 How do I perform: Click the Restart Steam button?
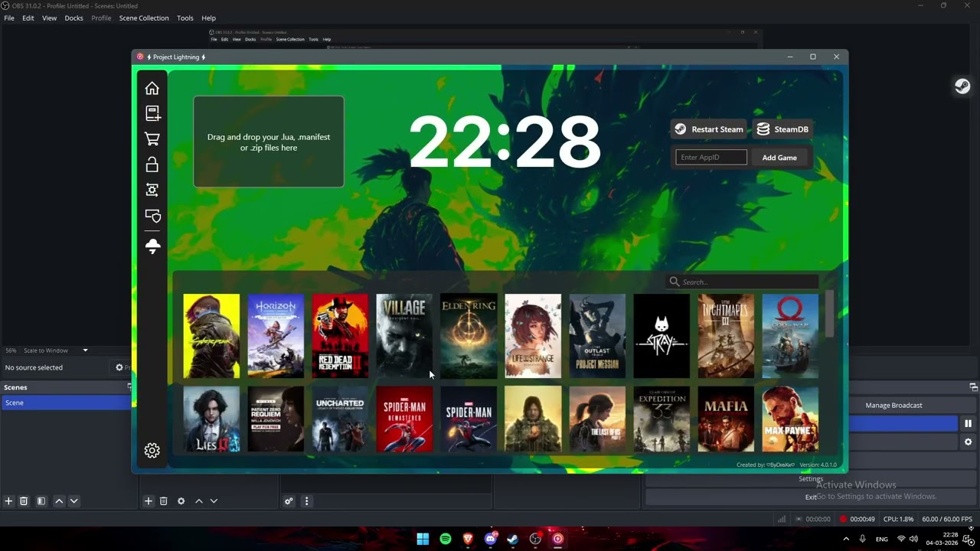point(709,129)
